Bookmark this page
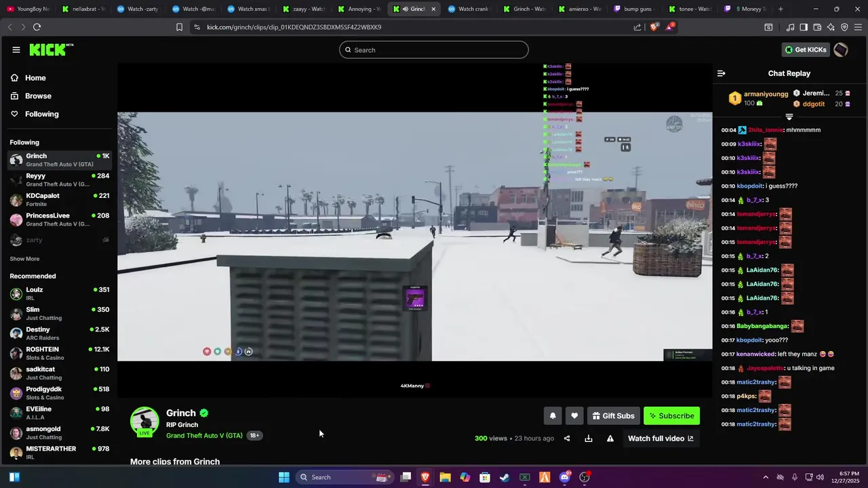Viewport: 868px width, 488px height. 179,27
